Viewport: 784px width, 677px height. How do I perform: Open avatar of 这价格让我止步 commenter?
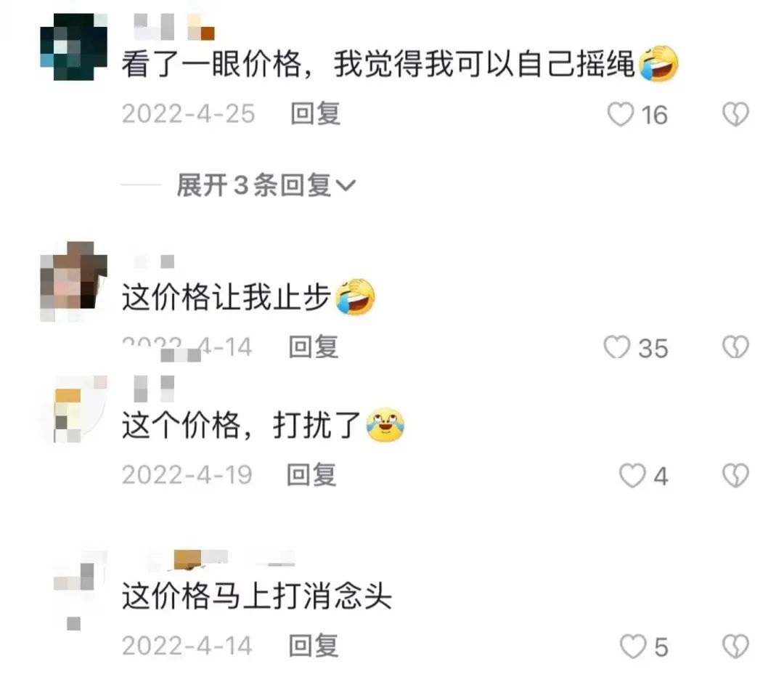(x=74, y=281)
